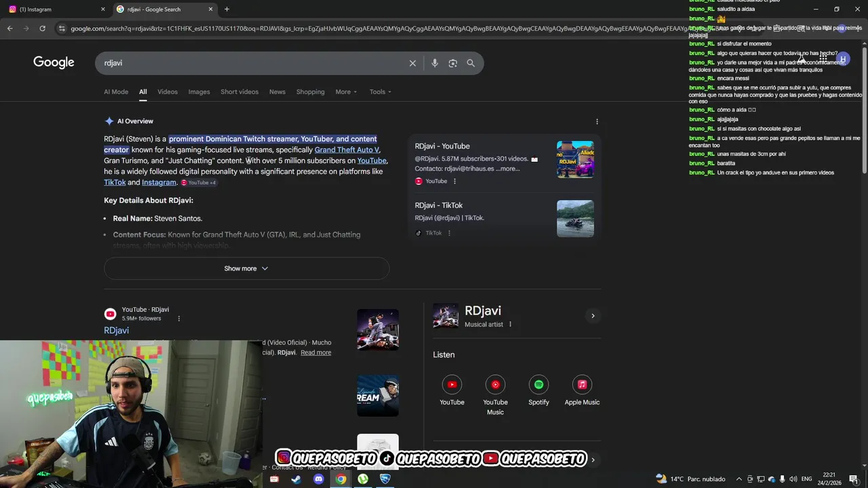Listen on YouTube icon
Screen dimensions: 868x488
tap(452, 384)
